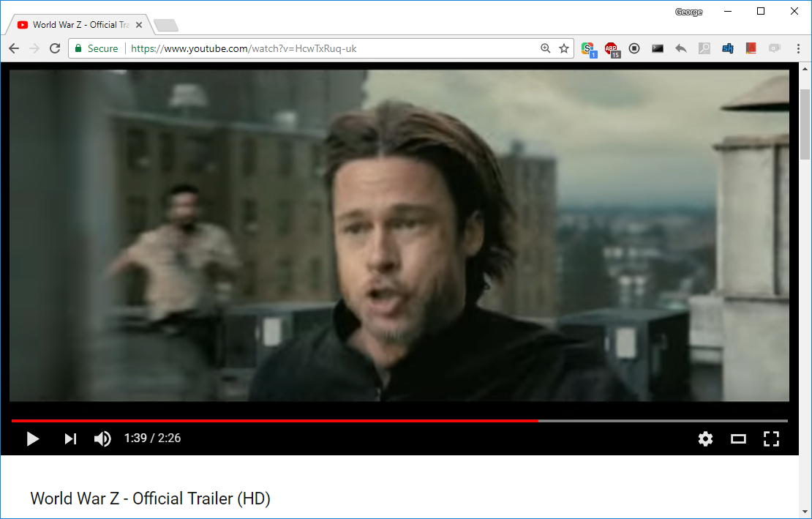
Task: Skip to the next video
Action: [x=70, y=438]
